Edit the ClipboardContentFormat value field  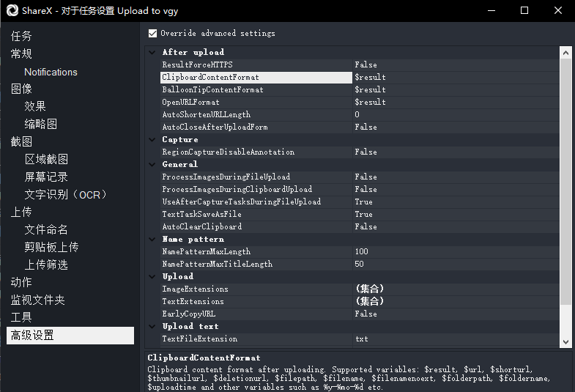[x=454, y=78]
